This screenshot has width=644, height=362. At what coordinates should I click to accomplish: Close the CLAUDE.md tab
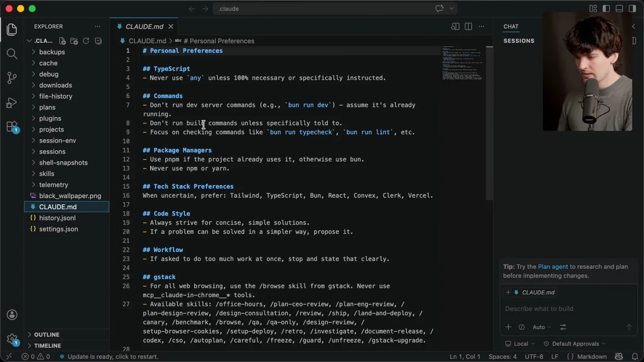click(171, 27)
